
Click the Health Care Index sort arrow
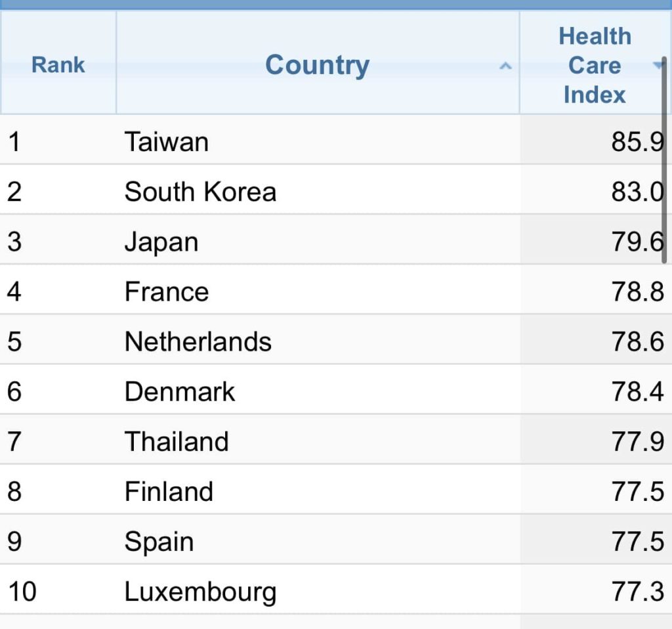coord(658,65)
